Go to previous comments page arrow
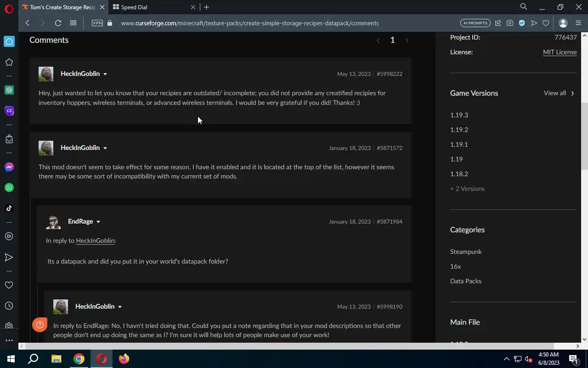Image resolution: width=588 pixels, height=368 pixels. [x=378, y=40]
